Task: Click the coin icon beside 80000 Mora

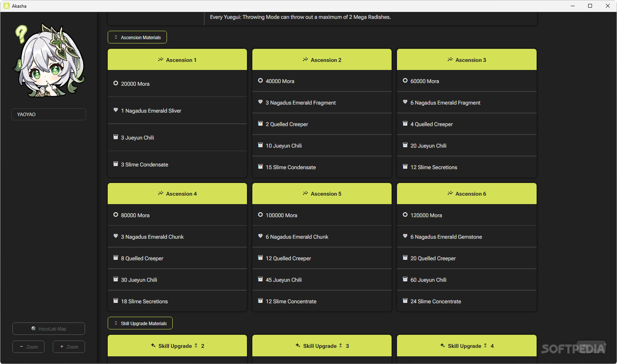Action: click(116, 214)
